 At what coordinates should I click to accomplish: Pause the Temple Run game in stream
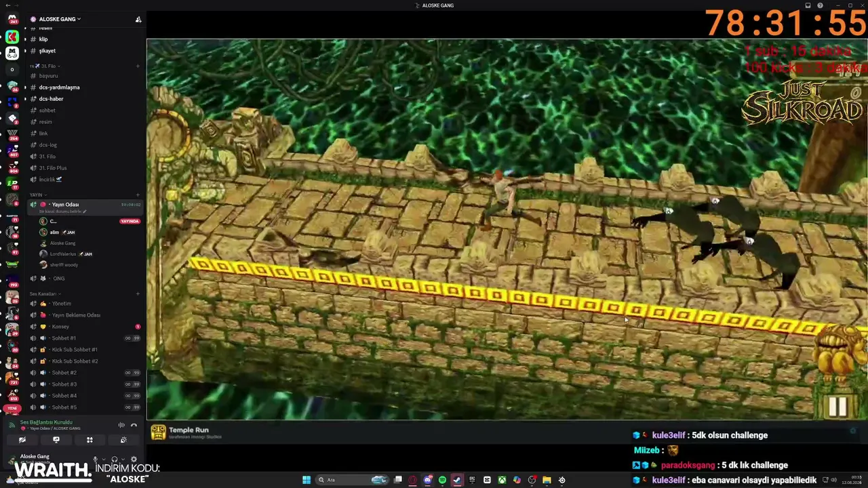[x=837, y=405]
